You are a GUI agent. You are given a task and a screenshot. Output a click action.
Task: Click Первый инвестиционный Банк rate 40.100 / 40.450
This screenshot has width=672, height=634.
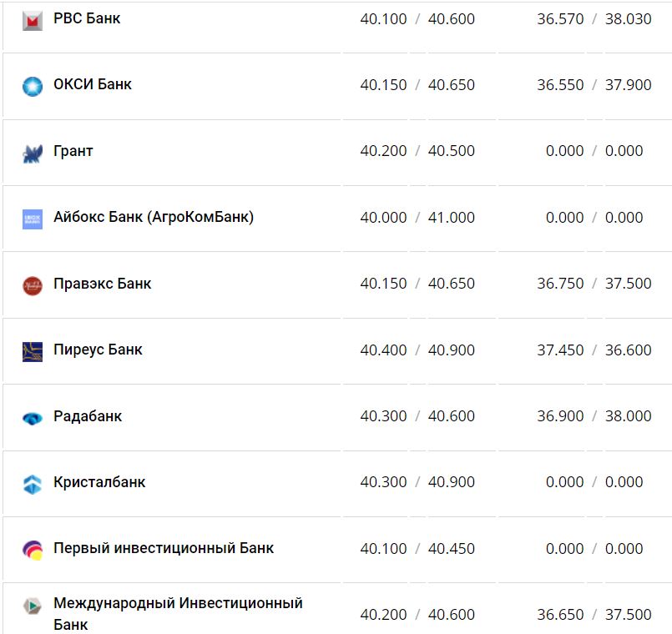(x=417, y=549)
